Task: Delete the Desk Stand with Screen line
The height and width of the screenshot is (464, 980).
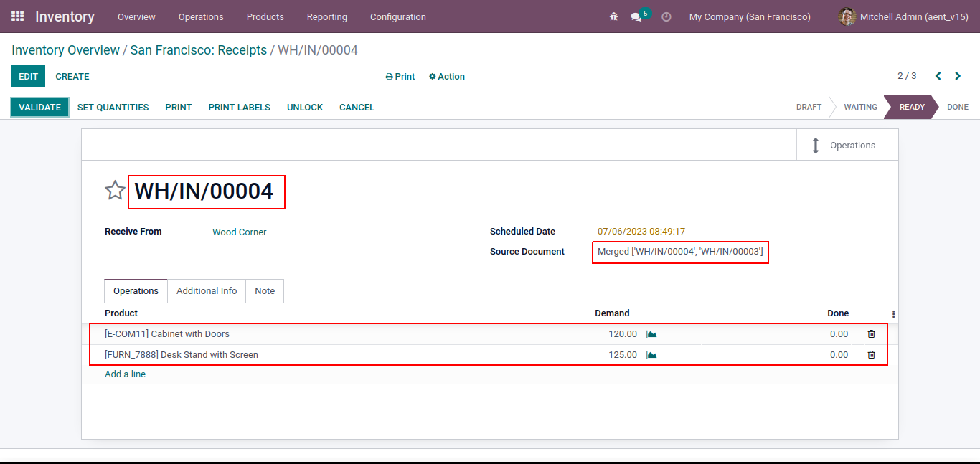Action: click(871, 355)
